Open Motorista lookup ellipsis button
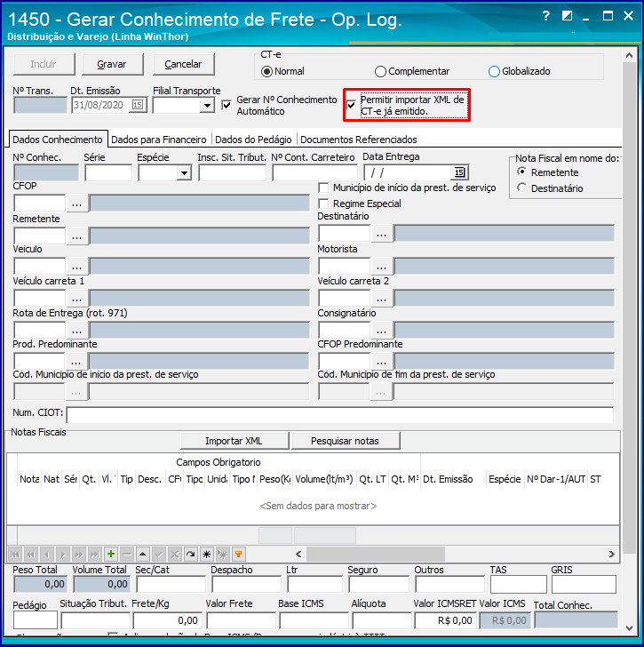 [381, 266]
